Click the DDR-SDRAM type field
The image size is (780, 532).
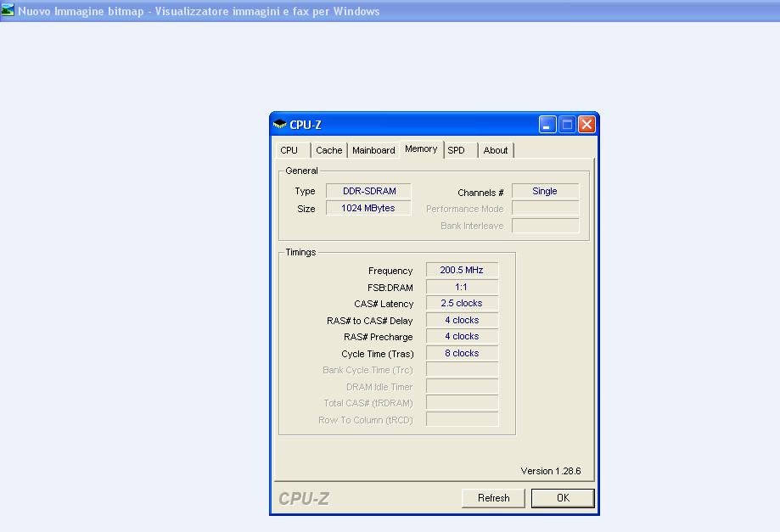click(368, 191)
